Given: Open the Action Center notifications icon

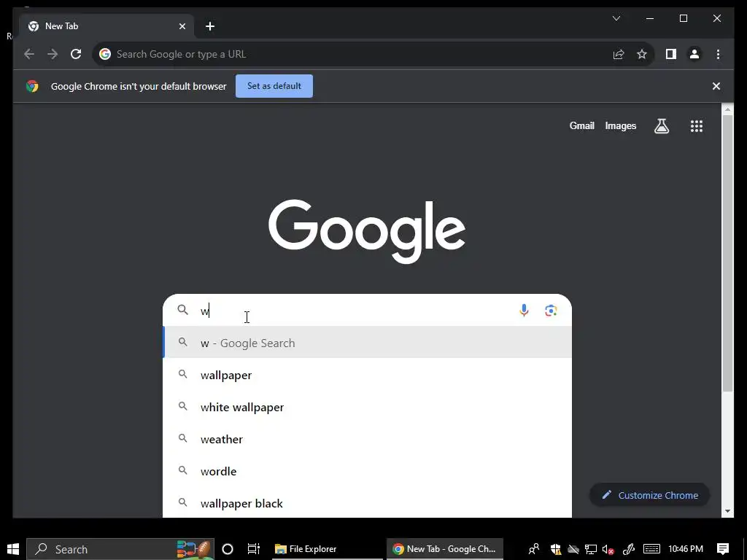Looking at the screenshot, I should pos(723,549).
